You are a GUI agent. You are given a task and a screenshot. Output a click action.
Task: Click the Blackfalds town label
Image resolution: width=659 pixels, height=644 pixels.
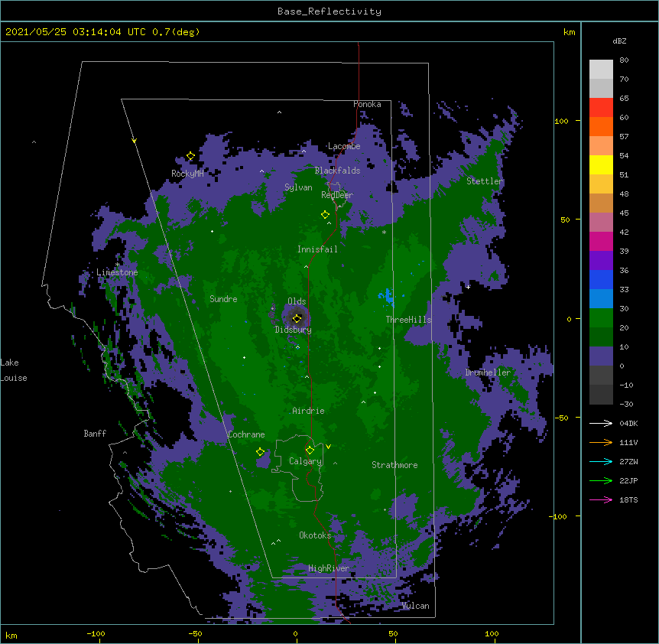click(337, 171)
